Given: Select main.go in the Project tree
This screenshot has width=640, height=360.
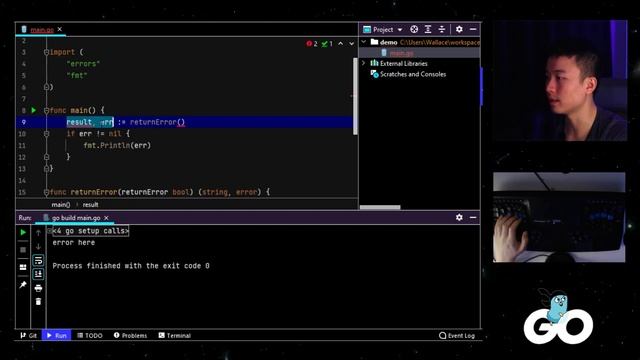Looking at the screenshot, I should pyautogui.click(x=402, y=53).
